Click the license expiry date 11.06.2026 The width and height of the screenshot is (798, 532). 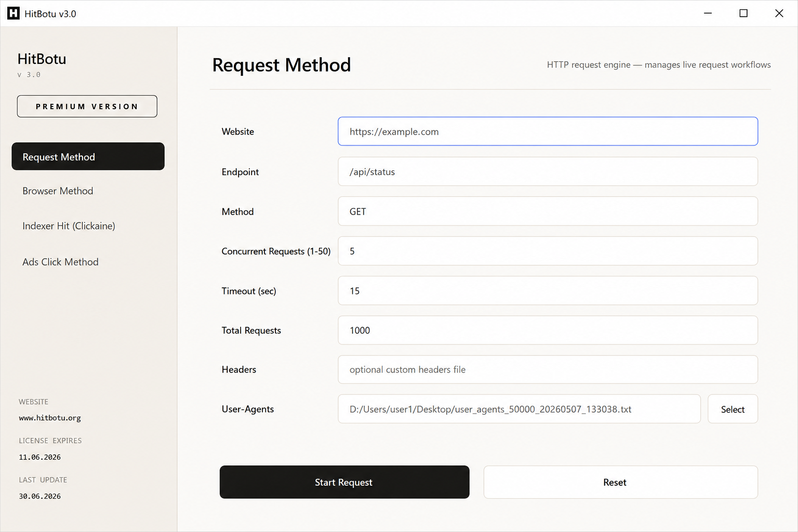[x=40, y=457]
